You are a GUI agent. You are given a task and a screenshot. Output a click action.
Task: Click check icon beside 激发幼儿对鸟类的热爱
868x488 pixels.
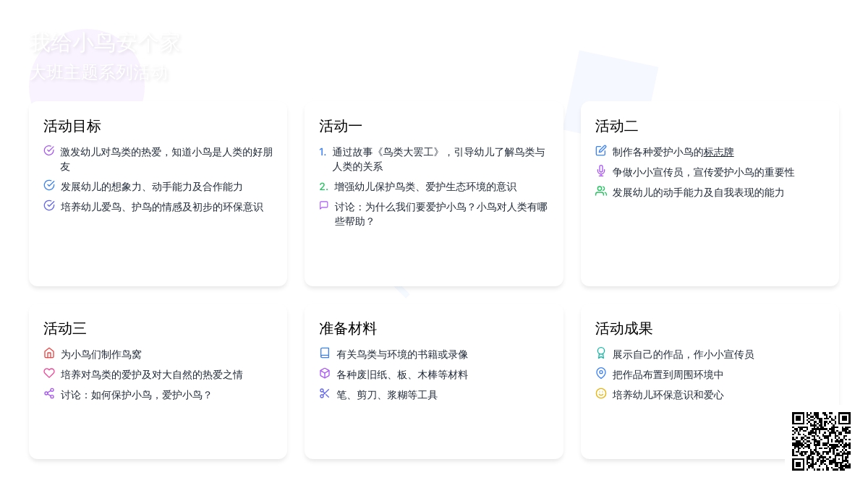49,150
